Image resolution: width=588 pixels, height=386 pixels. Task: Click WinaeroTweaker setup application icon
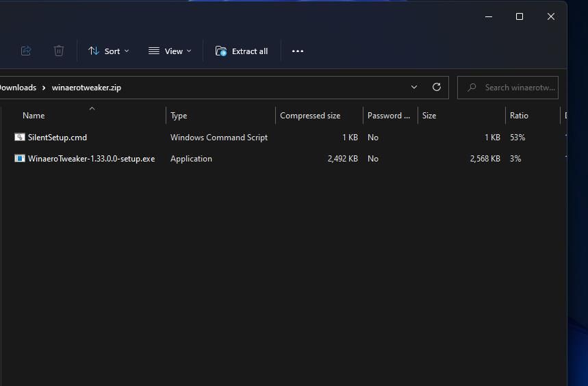coord(19,158)
